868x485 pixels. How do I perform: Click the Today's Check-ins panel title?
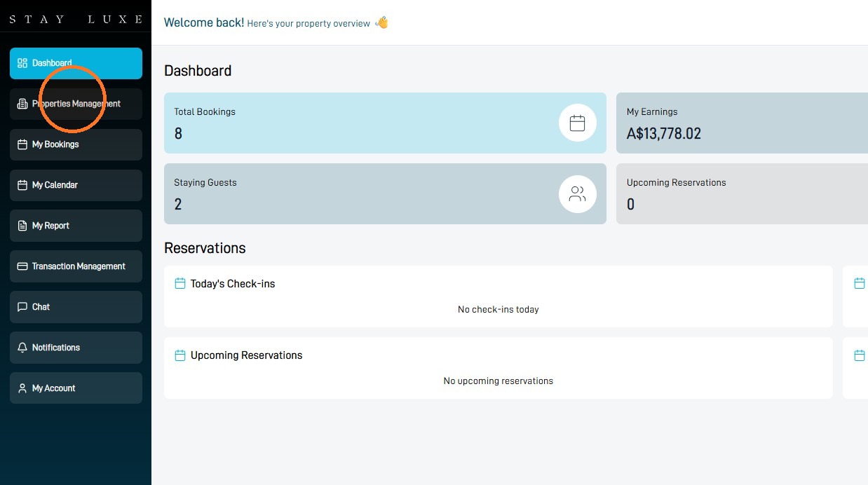[x=233, y=284]
